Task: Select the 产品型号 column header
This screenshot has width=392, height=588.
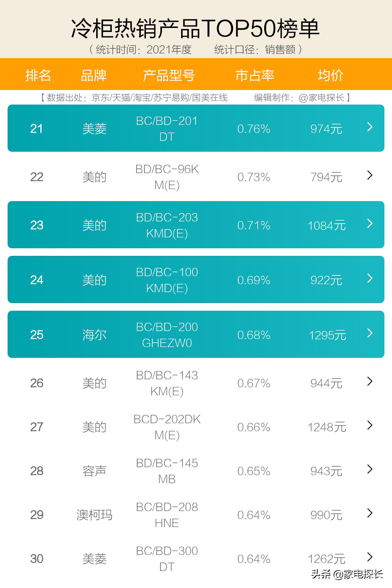Action: [x=169, y=75]
